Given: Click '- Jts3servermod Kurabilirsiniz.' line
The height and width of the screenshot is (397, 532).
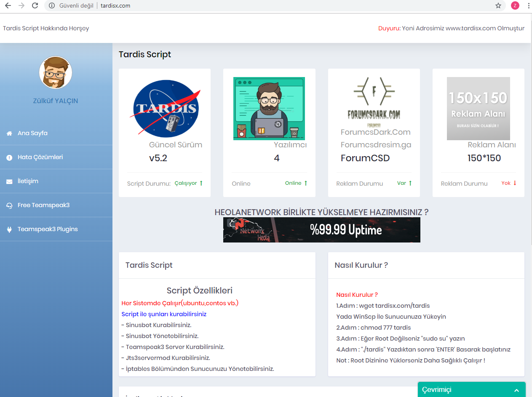Looking at the screenshot, I should coord(166,358).
